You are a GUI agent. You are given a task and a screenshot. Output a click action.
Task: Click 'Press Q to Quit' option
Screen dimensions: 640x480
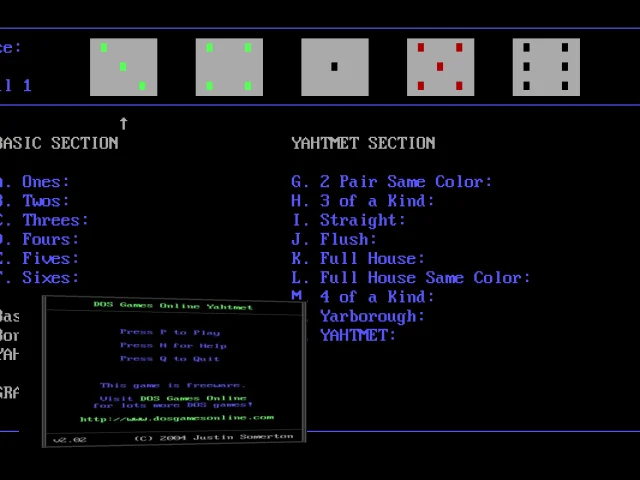tap(170, 358)
